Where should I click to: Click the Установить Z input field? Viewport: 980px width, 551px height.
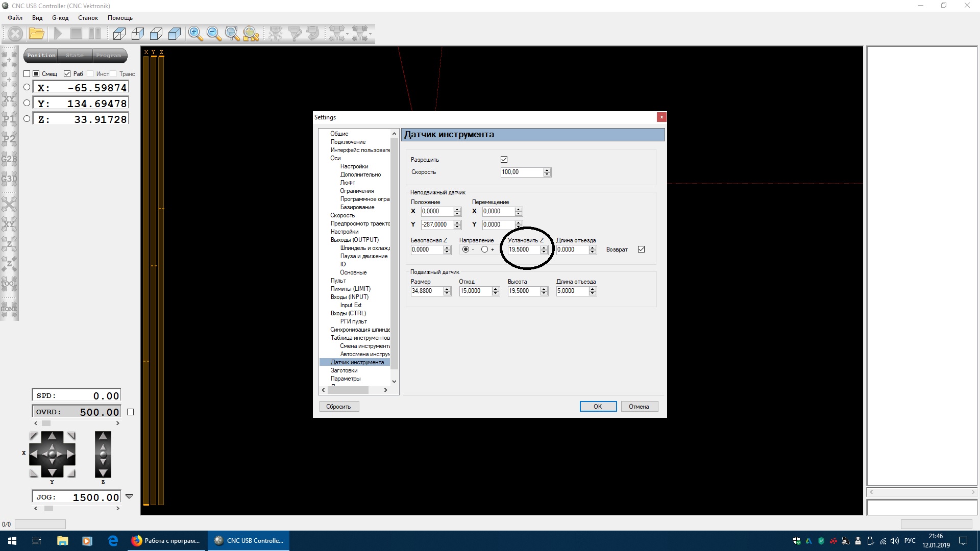(523, 249)
